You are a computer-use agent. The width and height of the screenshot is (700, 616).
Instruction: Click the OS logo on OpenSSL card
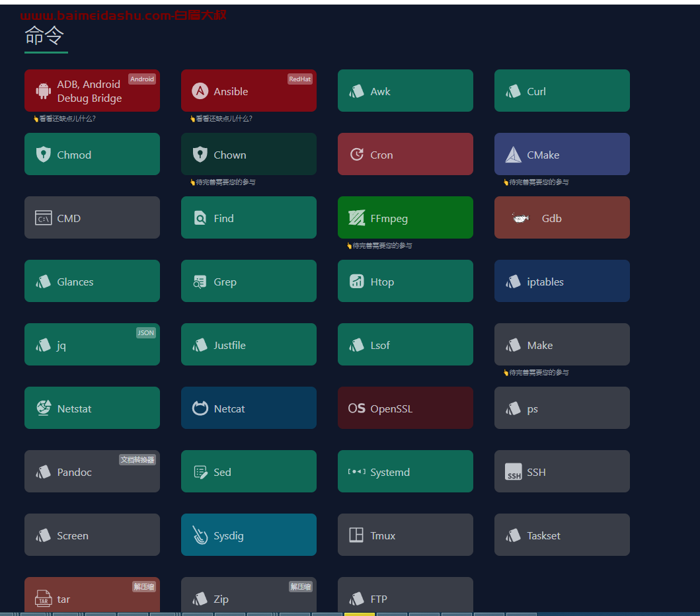(357, 408)
